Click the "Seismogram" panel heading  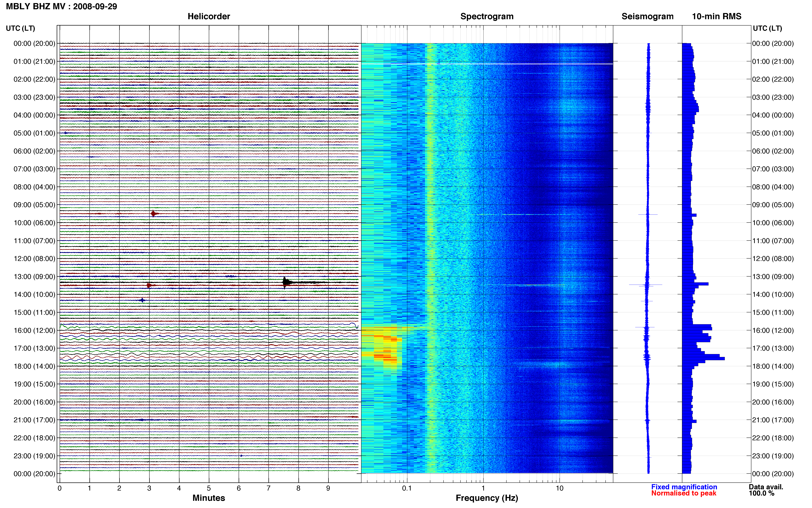click(648, 16)
